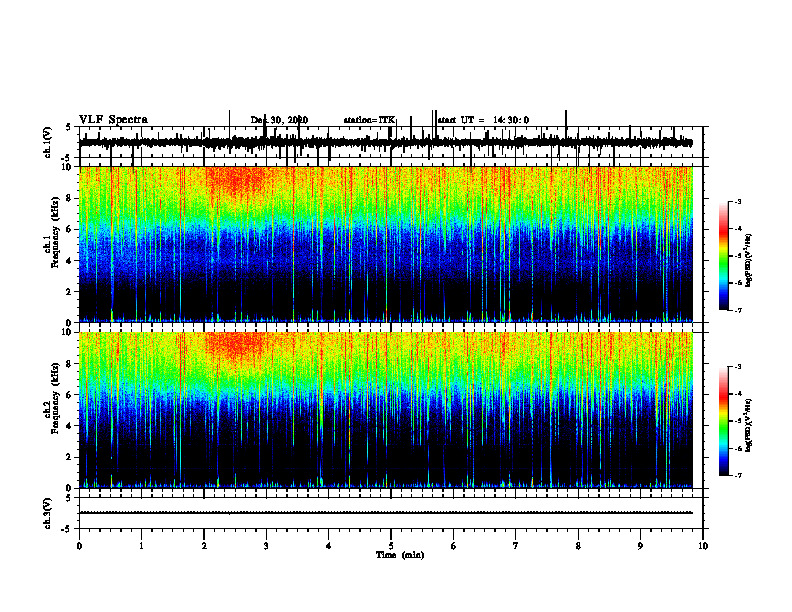Viewport: 792px width, 612px height.
Task: Click the "start UT = 14:30: 0" text
Action: point(483,120)
